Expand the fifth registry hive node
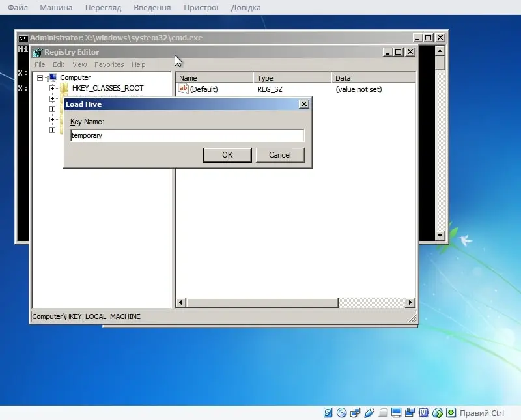 [52, 130]
